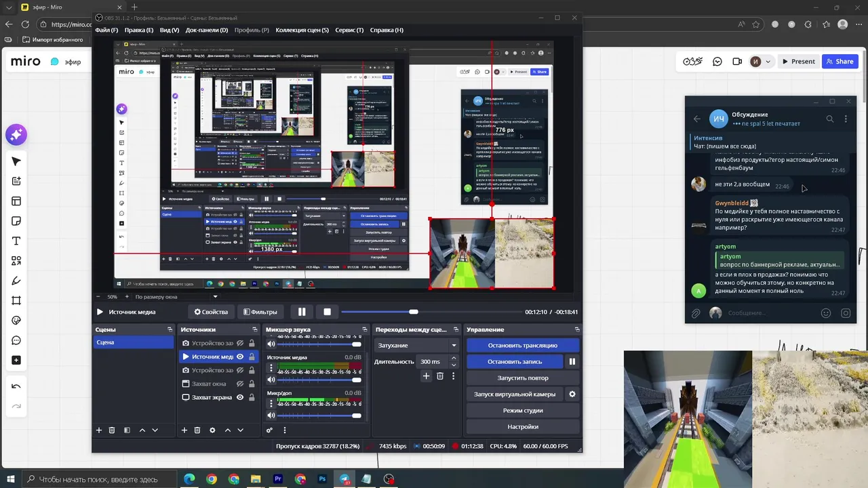Mute Микр/доп audio channel
Image resolution: width=868 pixels, height=488 pixels.
(x=271, y=415)
